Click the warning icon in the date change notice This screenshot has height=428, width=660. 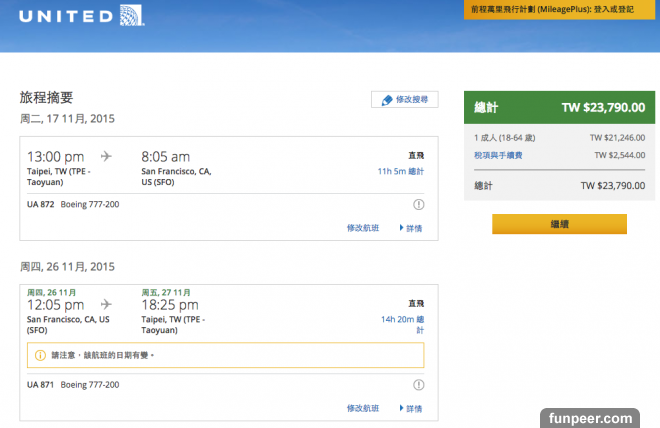click(40, 355)
